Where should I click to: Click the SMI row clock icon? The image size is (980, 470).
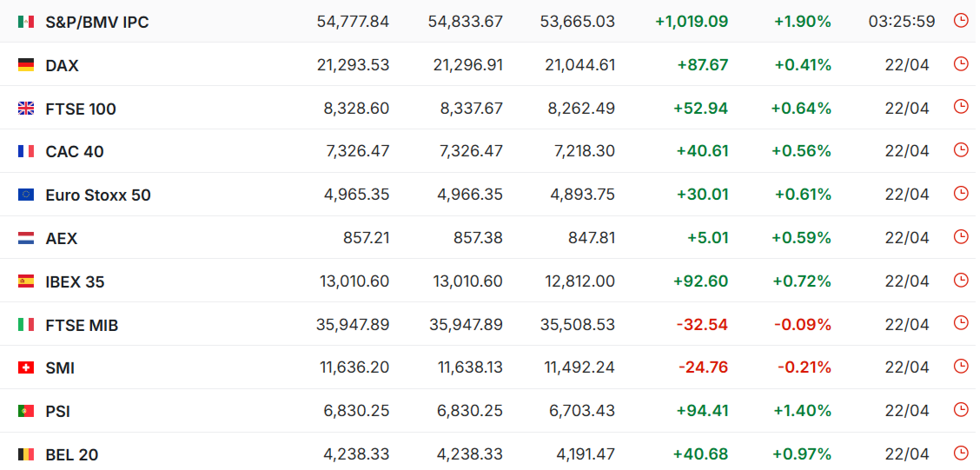tap(960, 367)
